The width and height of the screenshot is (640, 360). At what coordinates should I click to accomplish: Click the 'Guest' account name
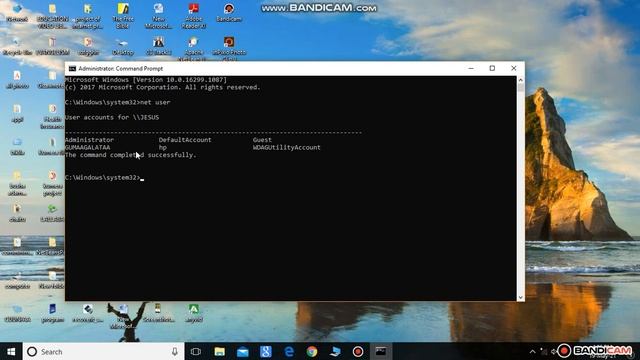point(262,140)
